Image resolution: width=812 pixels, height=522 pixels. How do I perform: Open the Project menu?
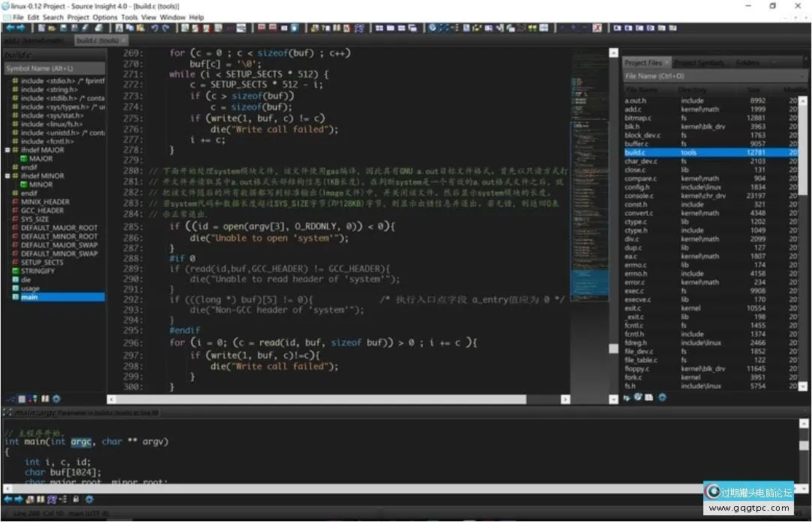(78, 17)
